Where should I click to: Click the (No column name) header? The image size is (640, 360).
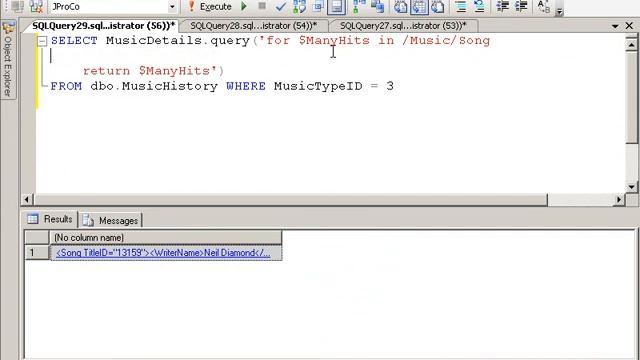pos(165,238)
